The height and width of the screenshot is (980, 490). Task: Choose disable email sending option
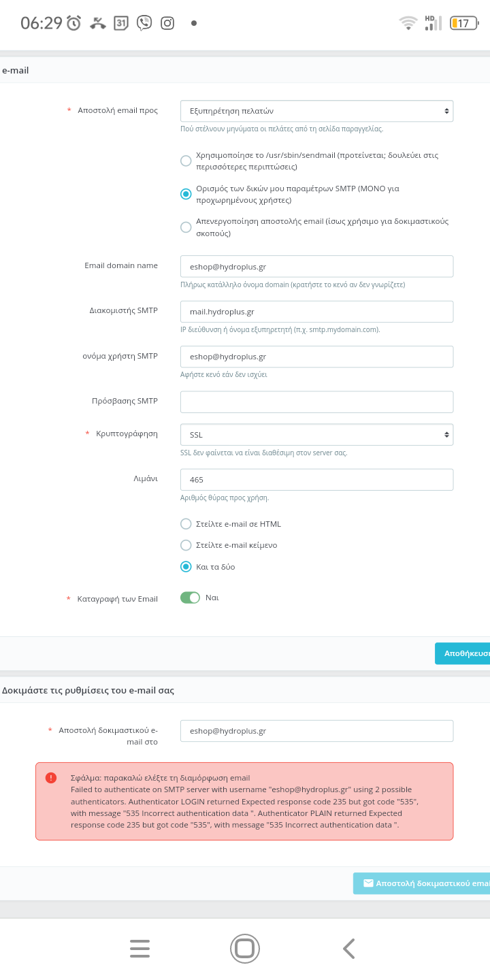tap(186, 227)
